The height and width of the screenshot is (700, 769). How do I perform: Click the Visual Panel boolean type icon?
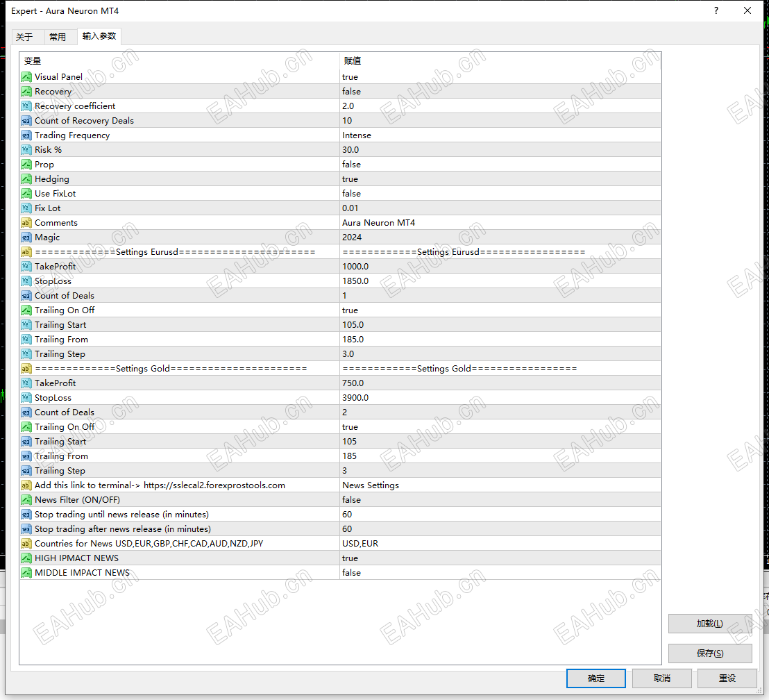point(26,77)
